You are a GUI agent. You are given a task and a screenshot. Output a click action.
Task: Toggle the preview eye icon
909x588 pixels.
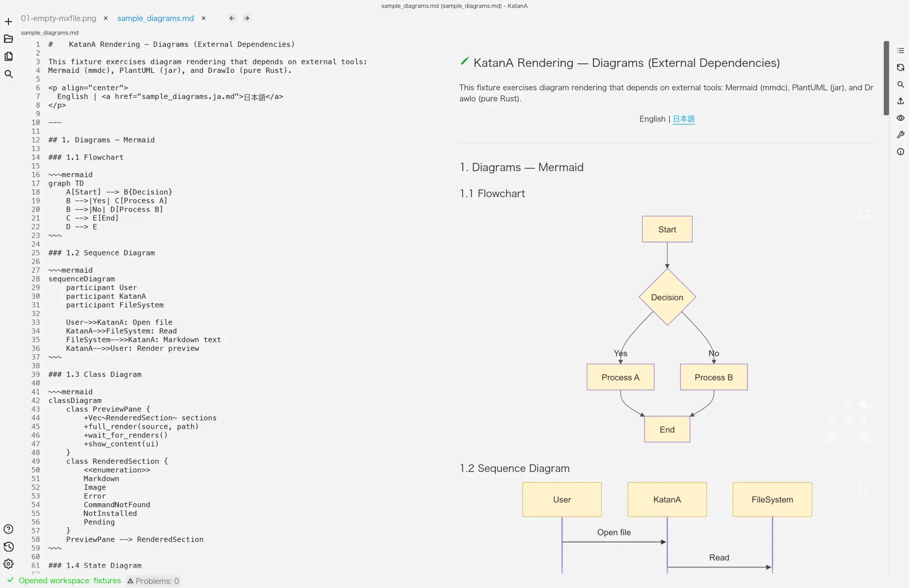[900, 118]
